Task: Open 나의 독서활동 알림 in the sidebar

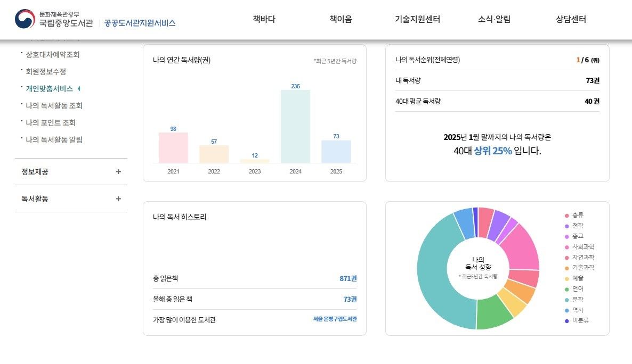Action: (x=54, y=139)
